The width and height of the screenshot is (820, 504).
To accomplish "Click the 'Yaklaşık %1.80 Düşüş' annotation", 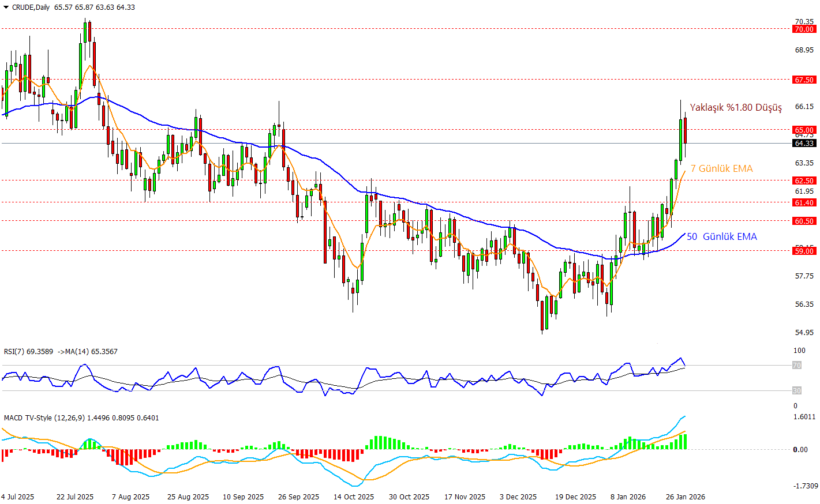I will point(736,108).
